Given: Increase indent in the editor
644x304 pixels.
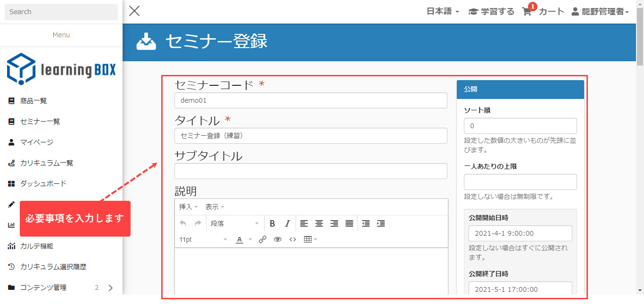Looking at the screenshot, I should point(381,223).
